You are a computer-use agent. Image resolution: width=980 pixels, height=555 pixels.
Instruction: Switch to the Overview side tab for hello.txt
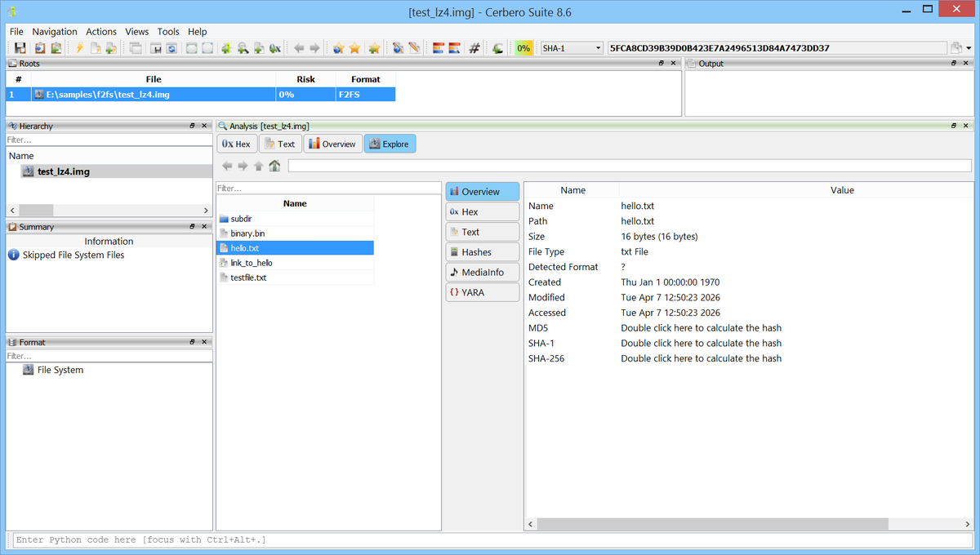tap(483, 192)
